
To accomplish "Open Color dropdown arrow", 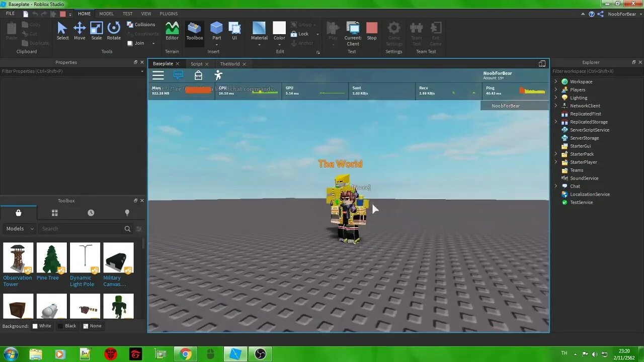I will (279, 45).
